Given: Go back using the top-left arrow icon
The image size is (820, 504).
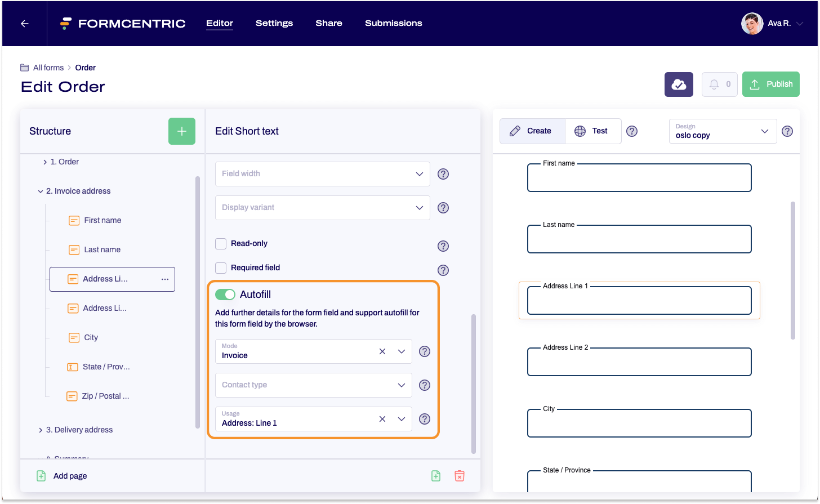Looking at the screenshot, I should pos(24,24).
